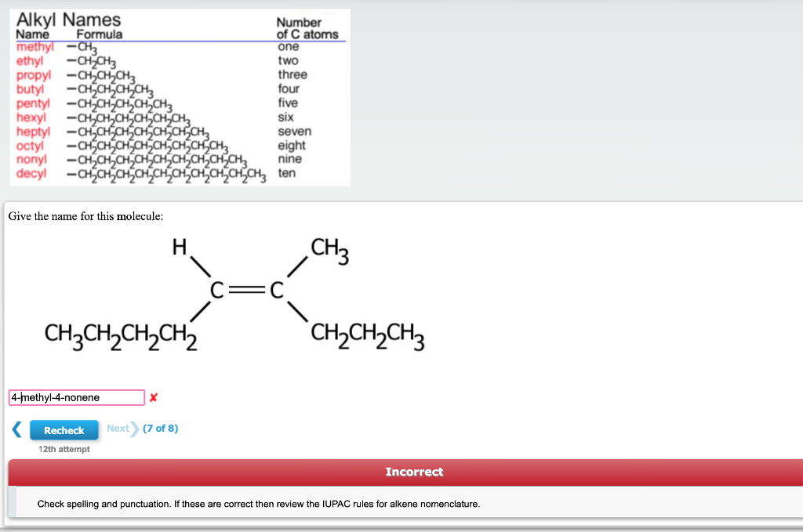Select the CH2CH2CH3 chain on the molecule
This screenshot has width=803, height=532.
click(366, 335)
